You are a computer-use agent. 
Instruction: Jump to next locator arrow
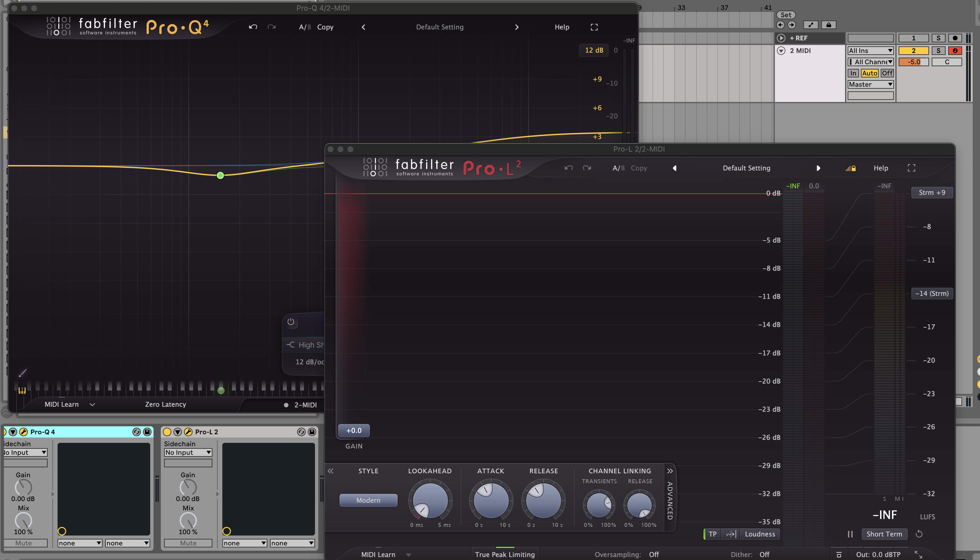pyautogui.click(x=792, y=25)
